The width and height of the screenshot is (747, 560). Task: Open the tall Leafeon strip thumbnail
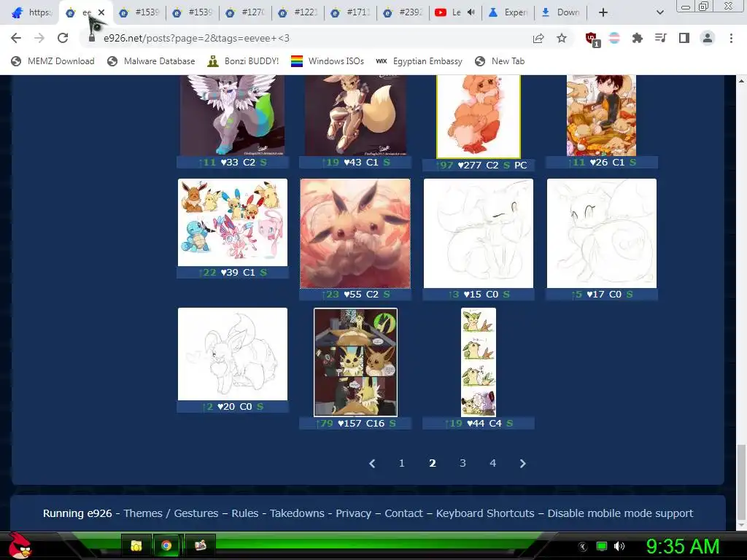pyautogui.click(x=479, y=362)
